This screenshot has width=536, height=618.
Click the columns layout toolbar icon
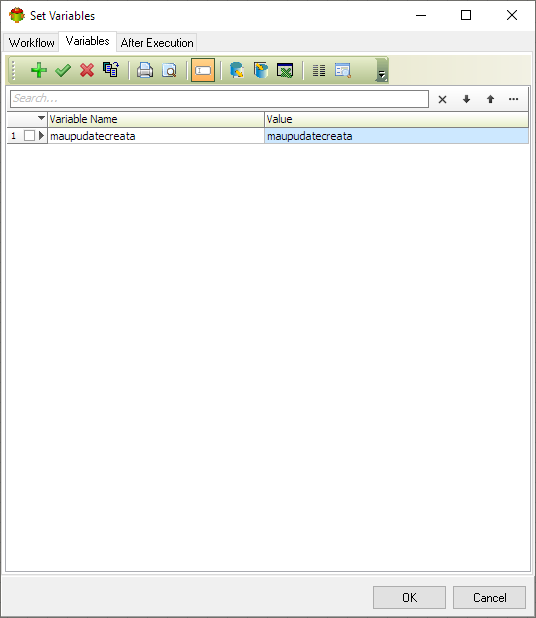(x=319, y=70)
